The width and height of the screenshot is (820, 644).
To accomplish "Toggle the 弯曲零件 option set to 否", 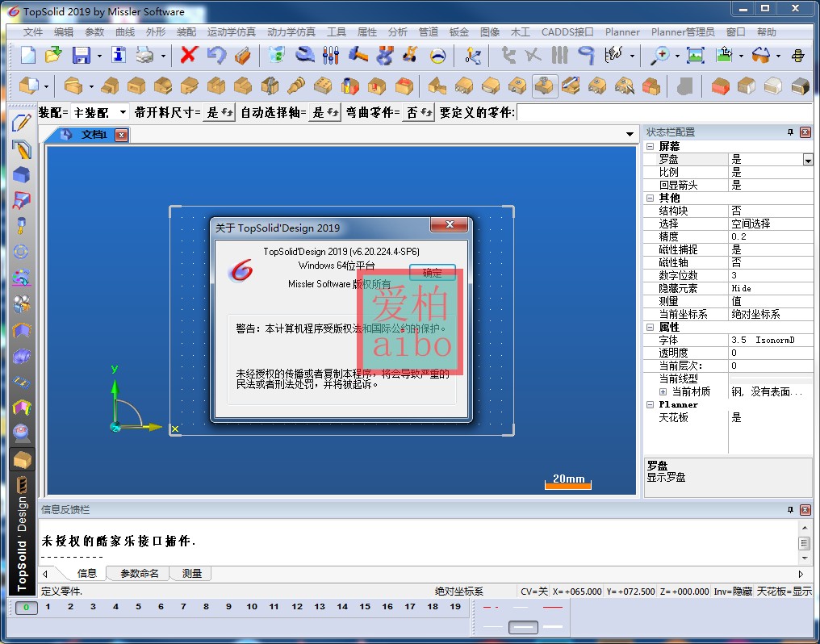I will tap(418, 112).
